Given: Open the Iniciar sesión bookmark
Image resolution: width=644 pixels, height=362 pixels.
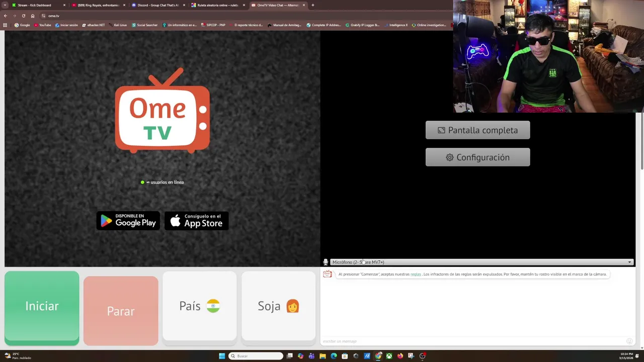Looking at the screenshot, I should tap(67, 25).
